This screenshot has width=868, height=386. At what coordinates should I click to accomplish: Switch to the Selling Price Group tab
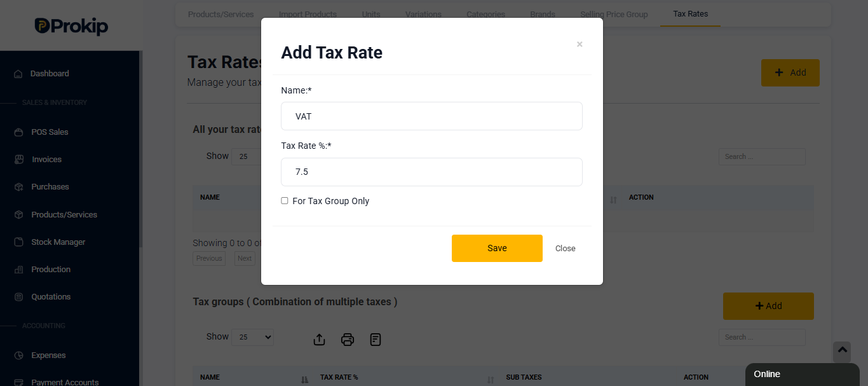(x=614, y=14)
